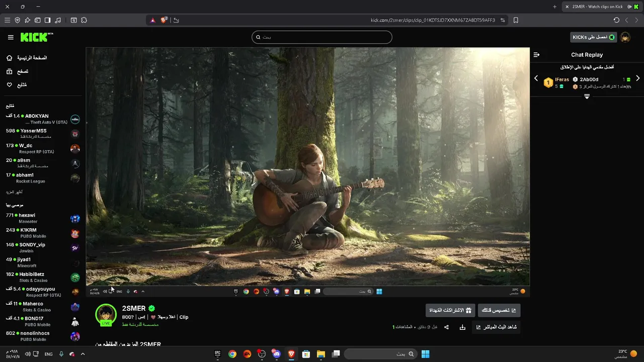Open Windows Start button
This screenshot has height=362, width=644.
(425, 354)
